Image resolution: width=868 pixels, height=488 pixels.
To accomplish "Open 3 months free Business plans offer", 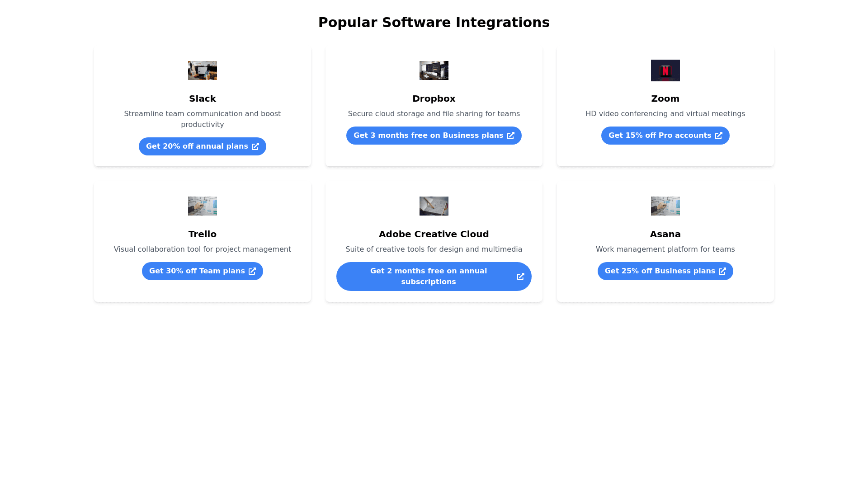I will pos(428,136).
